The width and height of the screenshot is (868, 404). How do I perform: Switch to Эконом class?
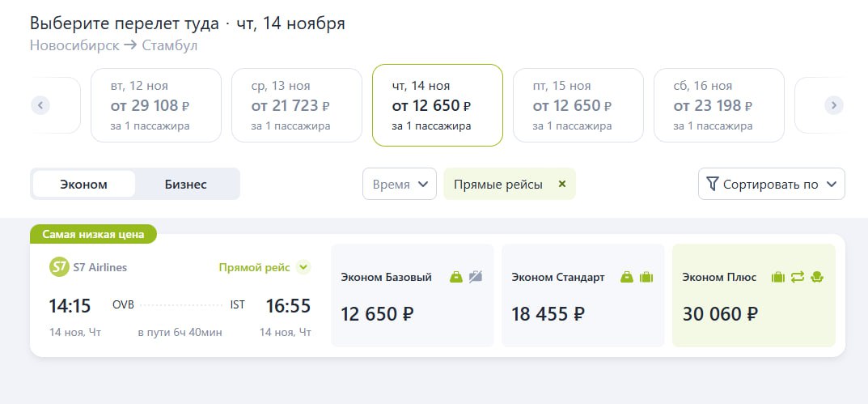[x=83, y=184]
